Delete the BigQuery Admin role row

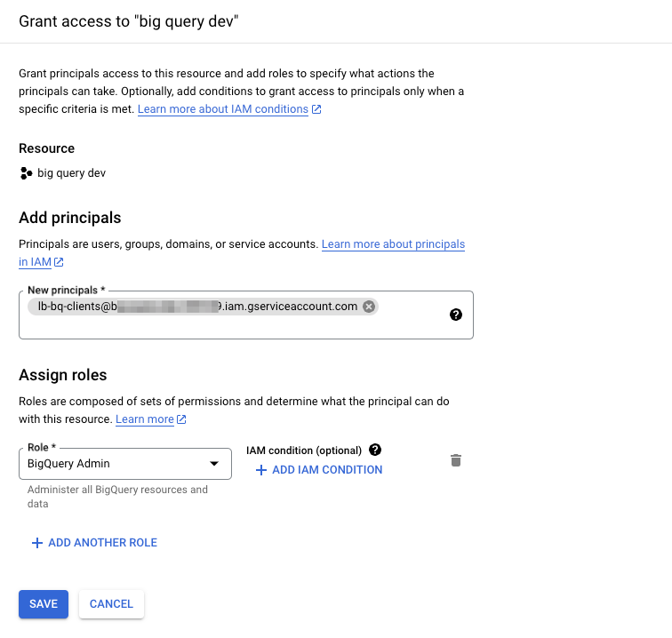456,460
